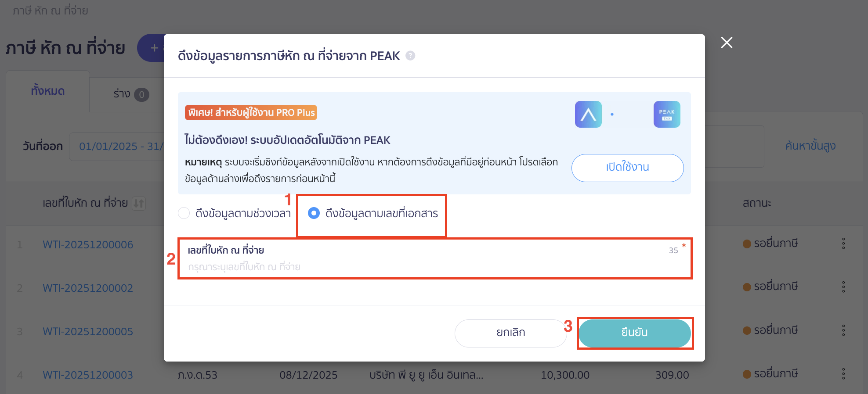The width and height of the screenshot is (868, 394).
Task: Click the PEAK app logo icon in the banner
Action: (x=588, y=114)
